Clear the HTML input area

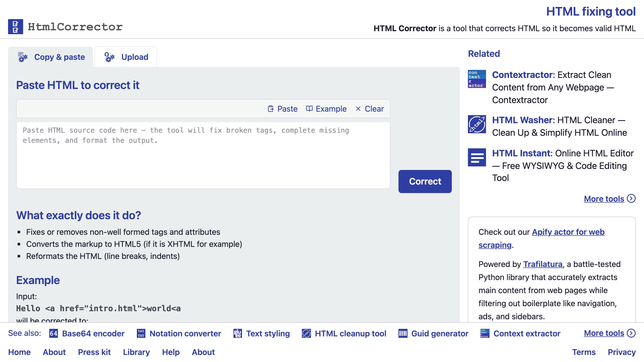click(x=370, y=109)
